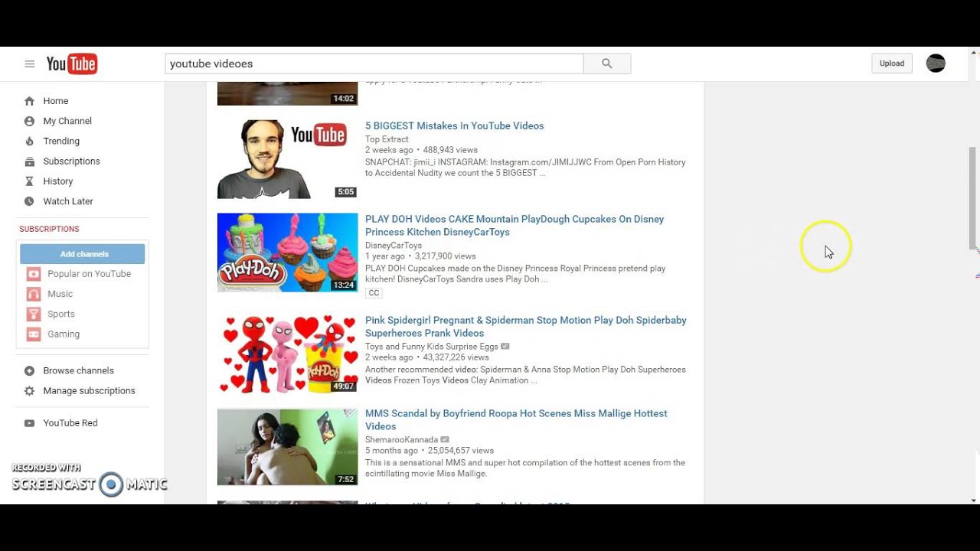Click the page vertical scrollbar thumb
Viewport: 980px width, 551px height.
click(x=974, y=197)
